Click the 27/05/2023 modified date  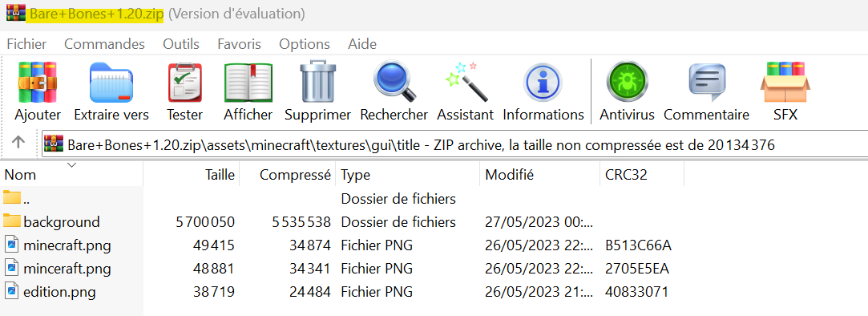[539, 221]
